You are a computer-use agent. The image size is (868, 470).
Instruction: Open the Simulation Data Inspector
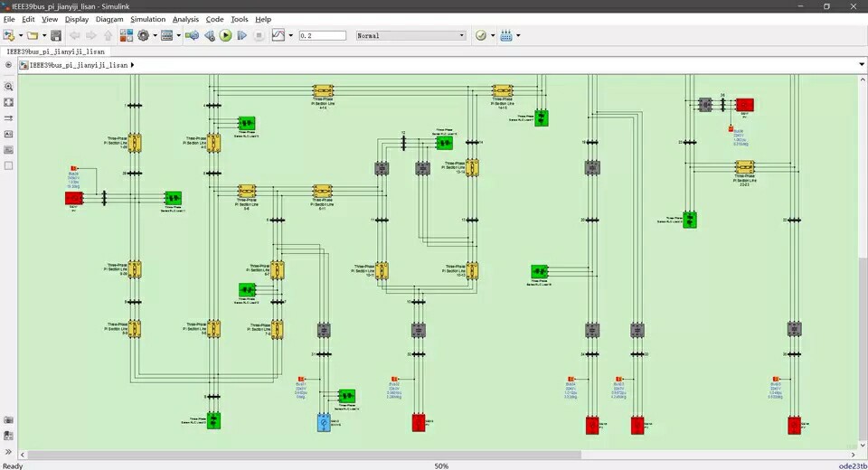coord(278,35)
